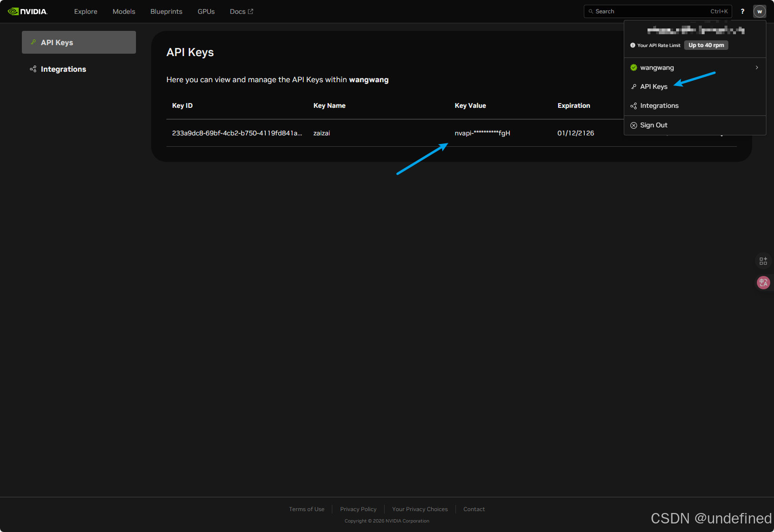774x532 pixels.
Task: Open Docs external link
Action: point(242,11)
